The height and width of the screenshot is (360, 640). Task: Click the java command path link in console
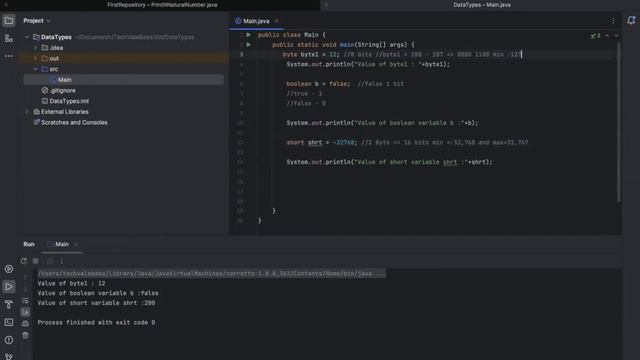pyautogui.click(x=211, y=273)
